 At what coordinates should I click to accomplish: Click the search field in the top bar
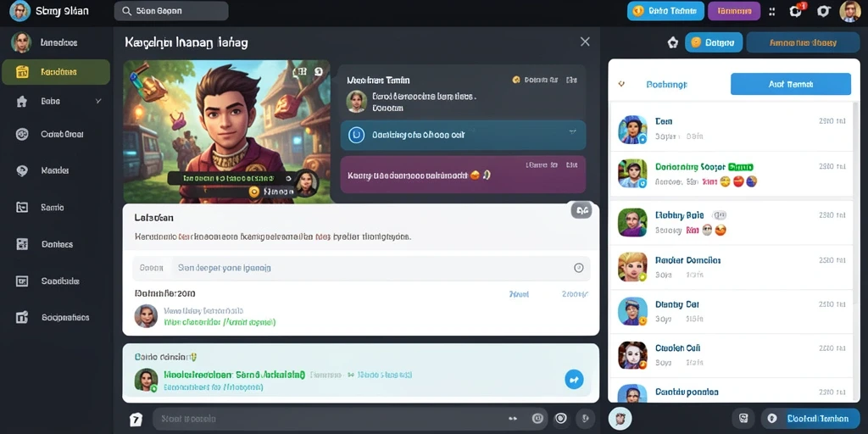[171, 11]
